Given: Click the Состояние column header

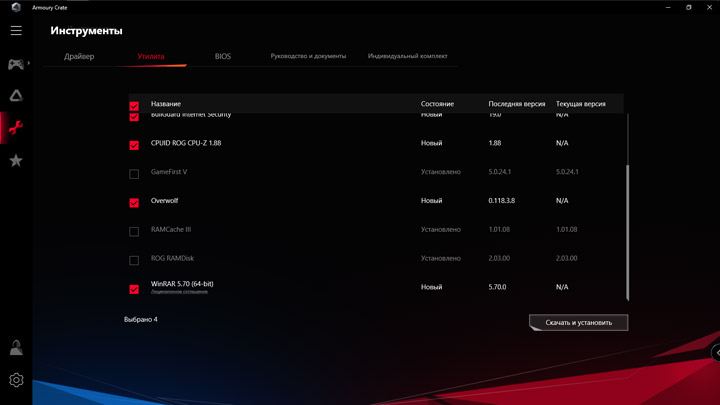Looking at the screenshot, I should pos(437,104).
